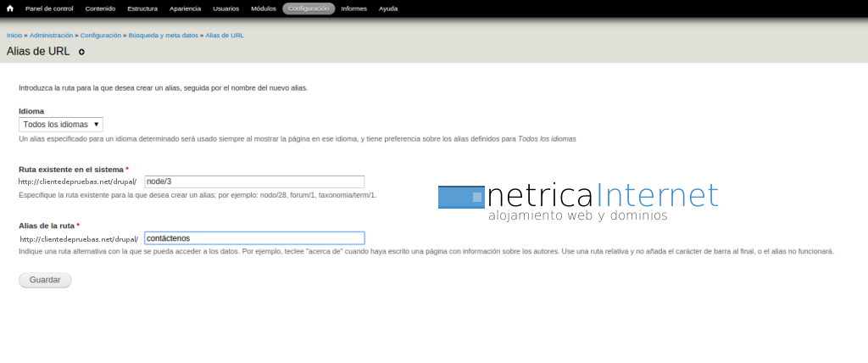Open the Configuración breadcrumb link
The height and width of the screenshot is (363, 868).
coord(101,36)
